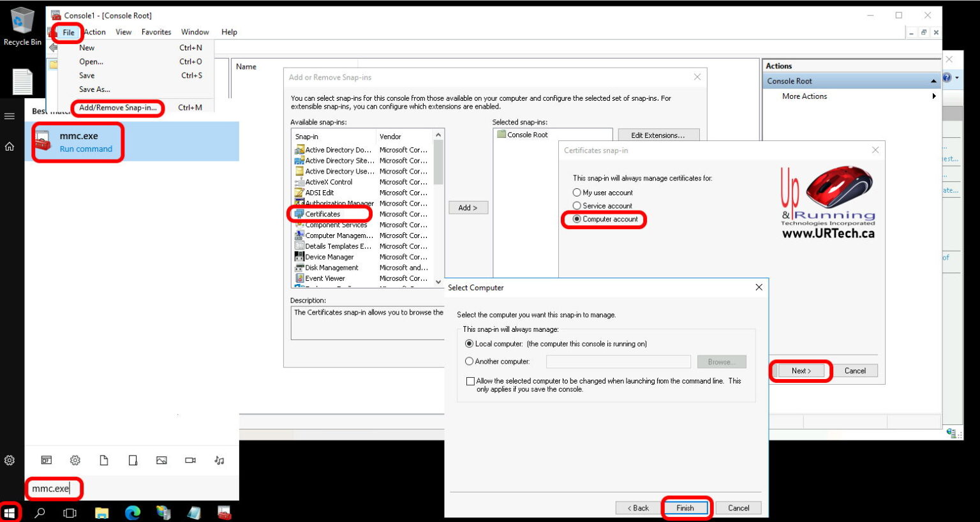
Task: Select the Disk Management snap-in icon
Action: [301, 267]
